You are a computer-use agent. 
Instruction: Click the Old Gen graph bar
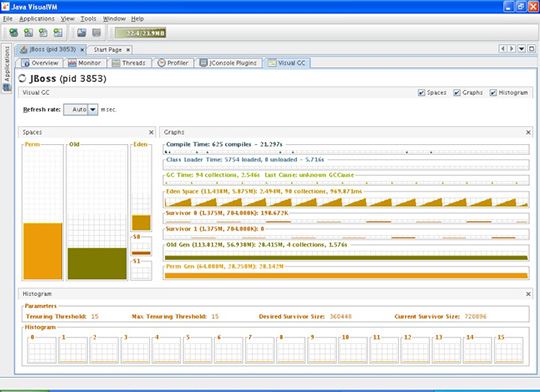(x=346, y=258)
